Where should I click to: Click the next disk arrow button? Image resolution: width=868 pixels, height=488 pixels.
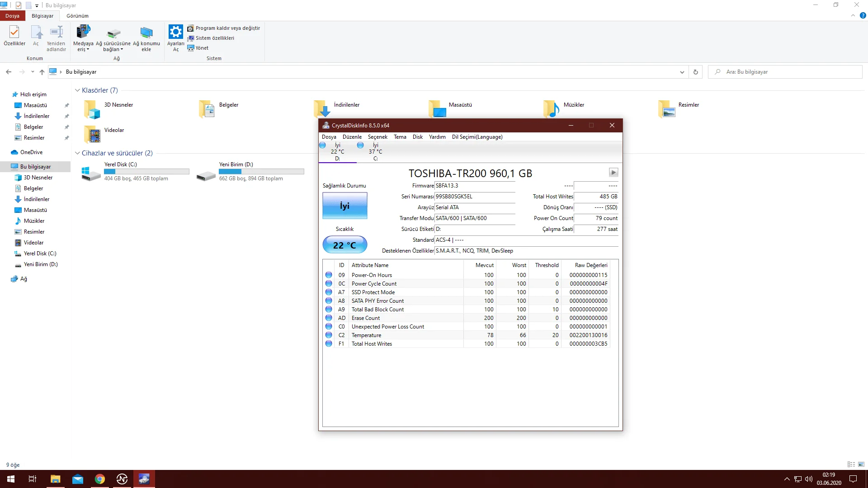(613, 172)
